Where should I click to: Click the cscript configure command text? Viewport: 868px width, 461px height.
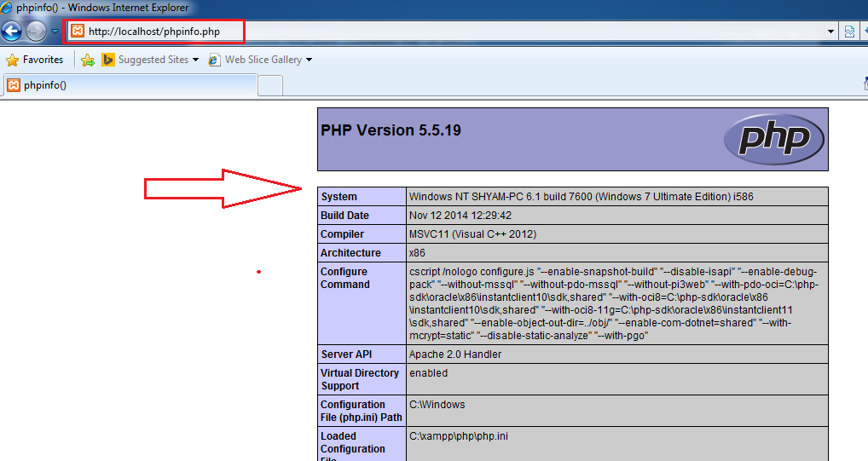coord(614,304)
